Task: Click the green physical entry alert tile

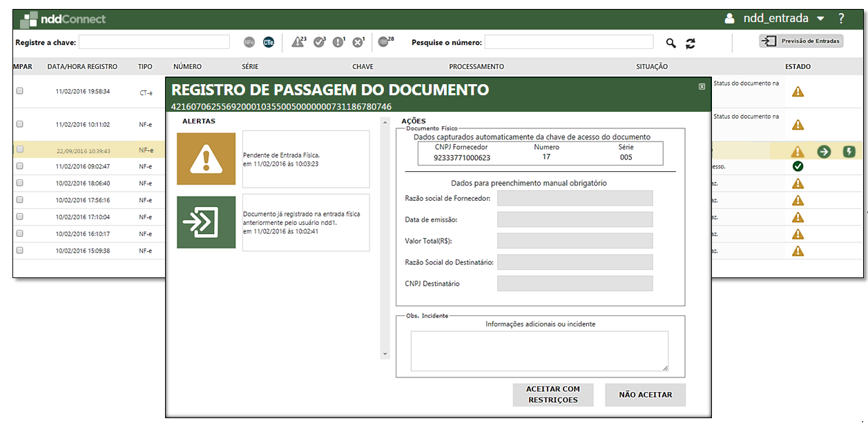Action: pos(206,222)
